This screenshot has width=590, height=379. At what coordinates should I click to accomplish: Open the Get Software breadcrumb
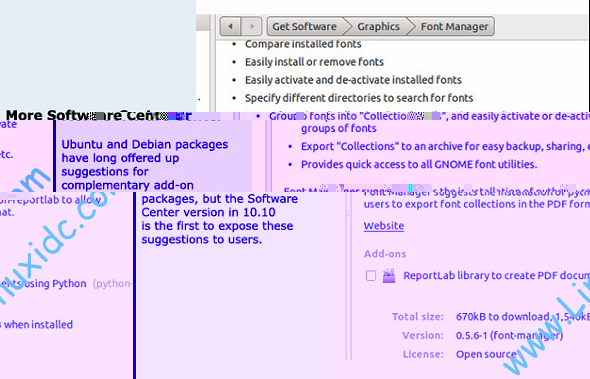pyautogui.click(x=304, y=26)
